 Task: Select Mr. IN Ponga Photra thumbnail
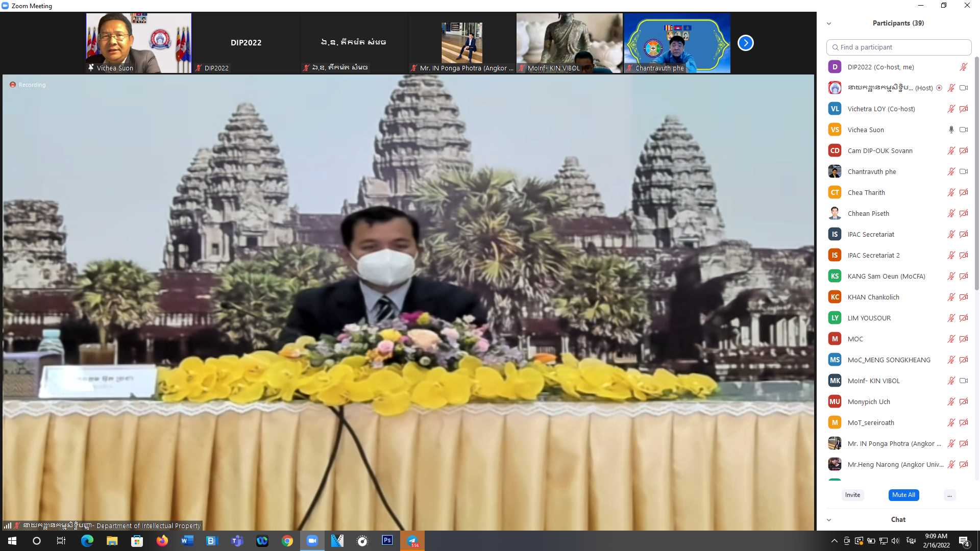click(462, 43)
